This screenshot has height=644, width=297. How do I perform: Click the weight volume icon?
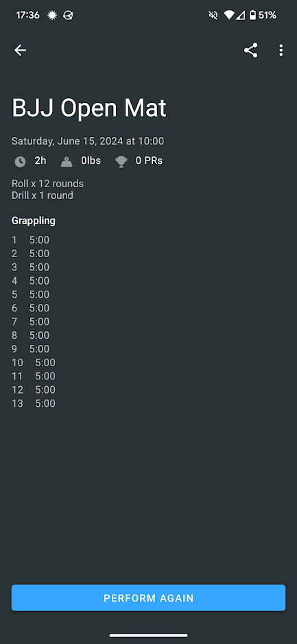point(67,162)
